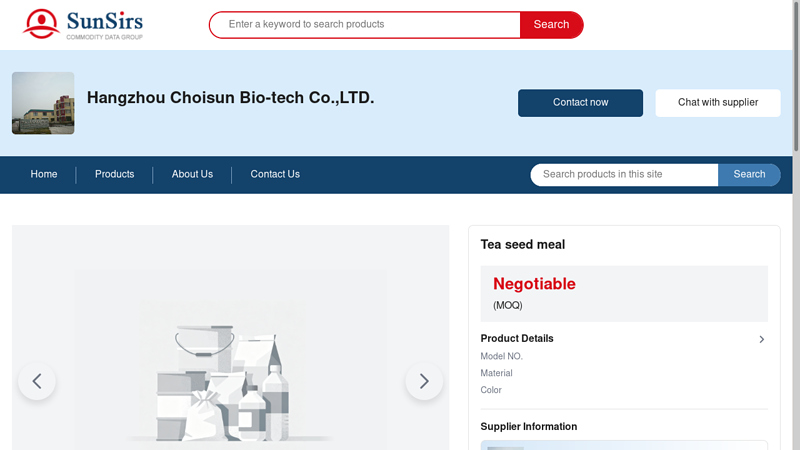
Task: Open the About Us page
Action: tap(192, 174)
